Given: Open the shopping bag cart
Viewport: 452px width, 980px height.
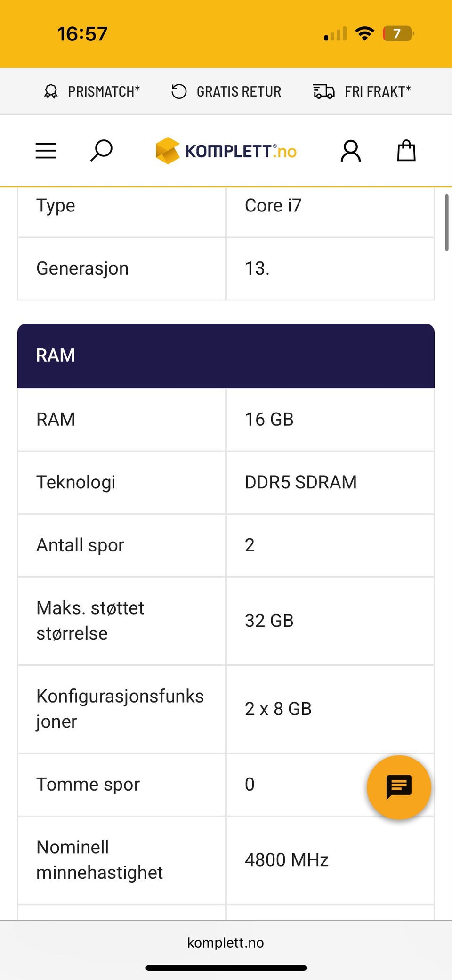Looking at the screenshot, I should (x=406, y=151).
